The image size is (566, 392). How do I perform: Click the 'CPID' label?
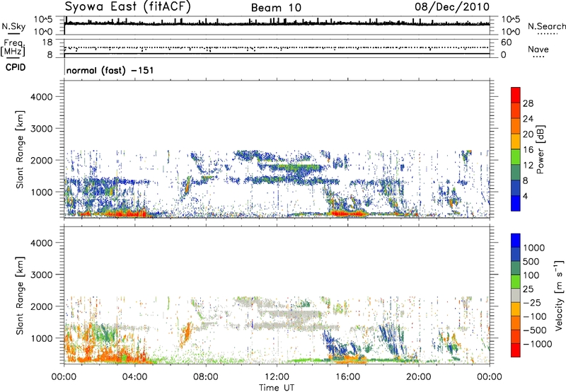click(16, 67)
